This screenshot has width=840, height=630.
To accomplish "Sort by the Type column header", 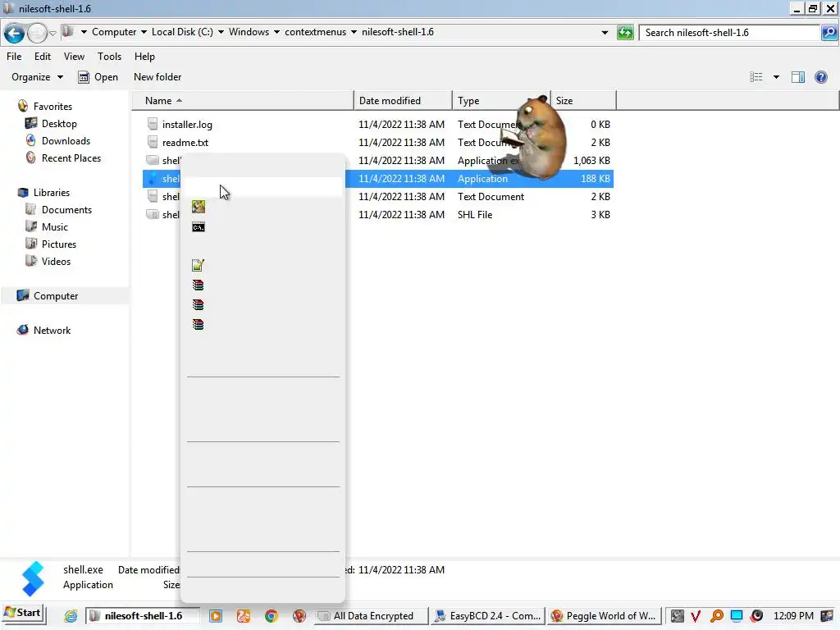I will pos(501,101).
